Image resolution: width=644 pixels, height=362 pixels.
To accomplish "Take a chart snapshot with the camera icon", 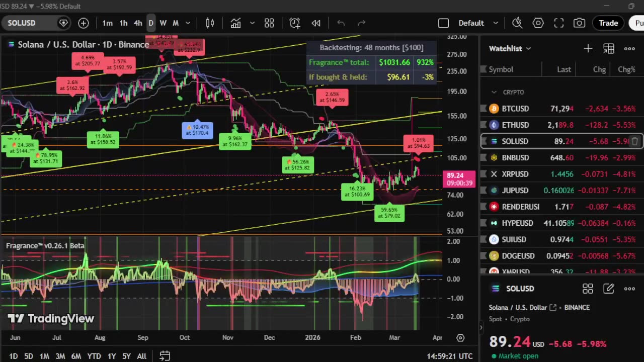I will click(580, 23).
